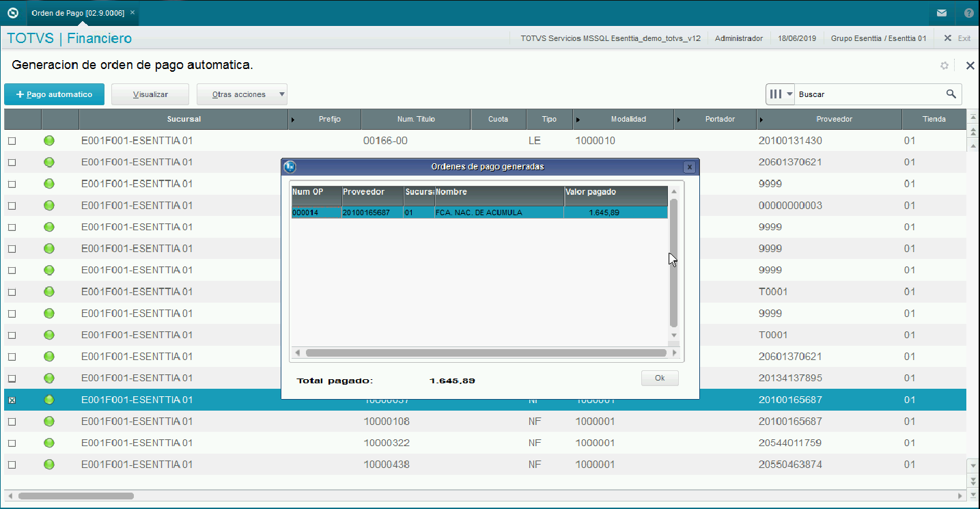Image resolution: width=980 pixels, height=509 pixels.
Task: Check the box for row 10000322
Action: tap(12, 443)
